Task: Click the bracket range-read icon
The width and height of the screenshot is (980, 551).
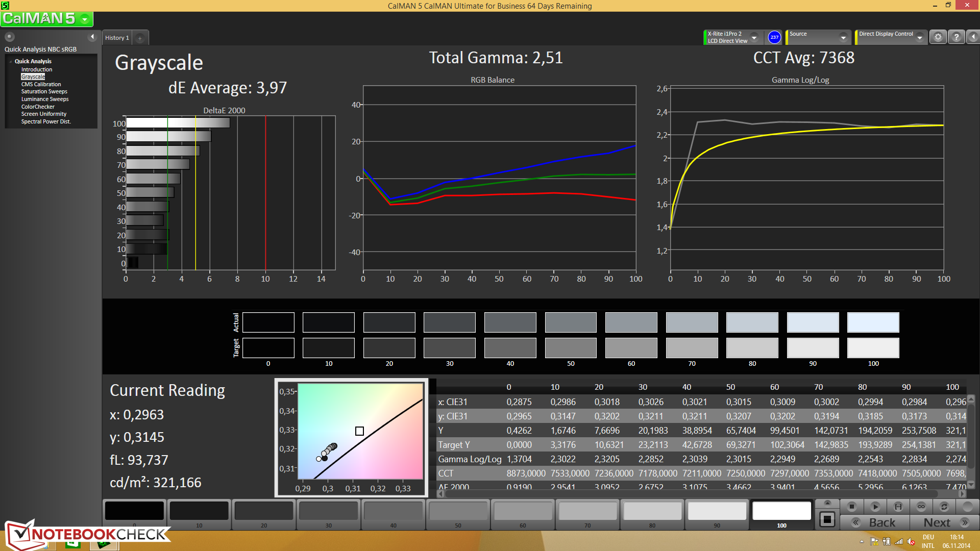Action: pos(898,507)
